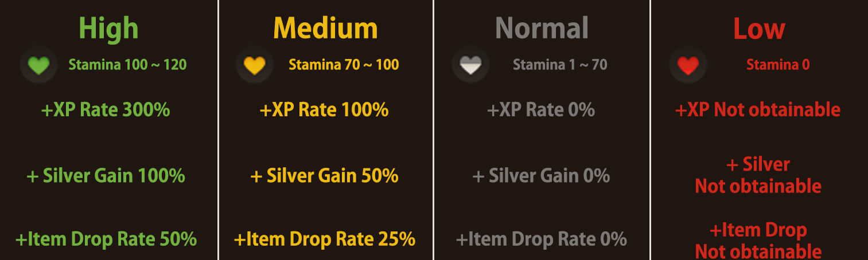Image resolution: width=868 pixels, height=260 pixels.
Task: Select the Medium stamina tier heading
Action: tap(325, 27)
